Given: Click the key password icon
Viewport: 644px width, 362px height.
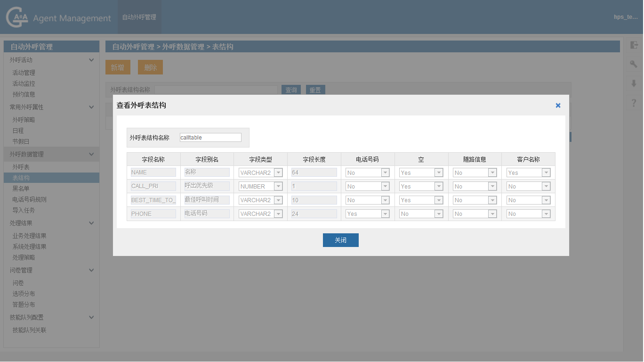Looking at the screenshot, I should (x=634, y=64).
